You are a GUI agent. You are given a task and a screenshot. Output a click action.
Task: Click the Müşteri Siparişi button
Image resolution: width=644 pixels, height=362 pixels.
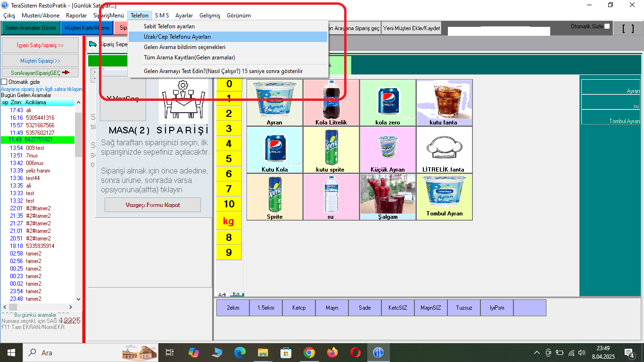(40, 61)
